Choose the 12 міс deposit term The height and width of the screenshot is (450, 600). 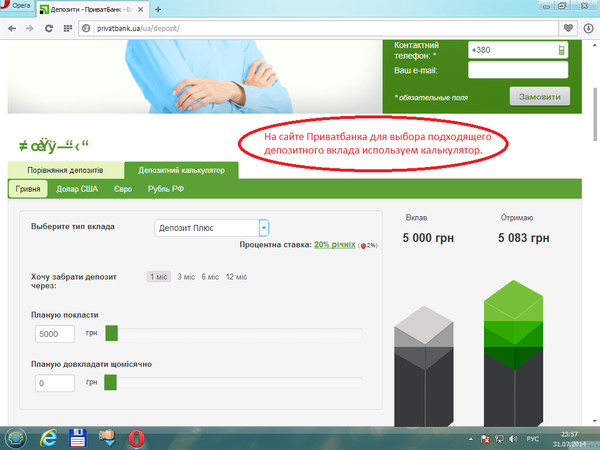(x=237, y=277)
